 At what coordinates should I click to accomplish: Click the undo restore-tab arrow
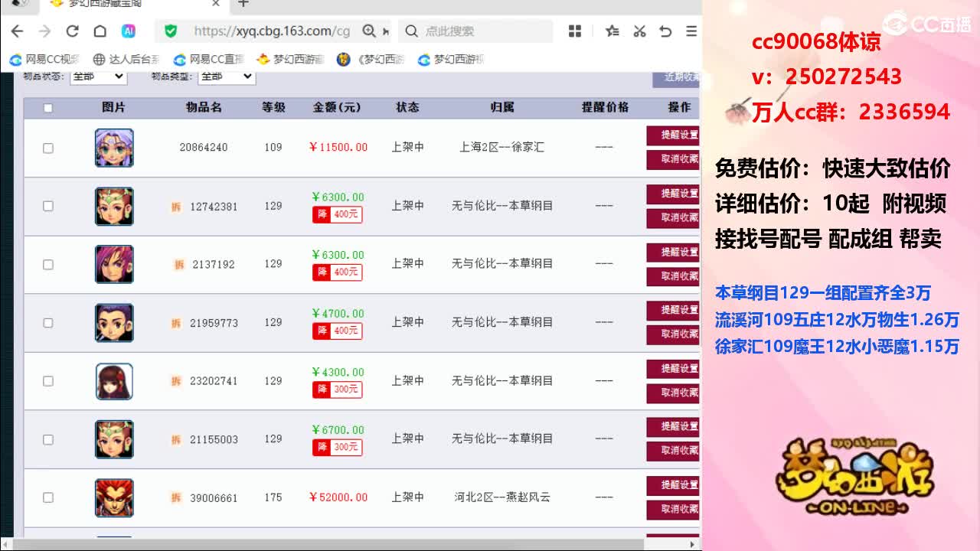click(x=665, y=31)
